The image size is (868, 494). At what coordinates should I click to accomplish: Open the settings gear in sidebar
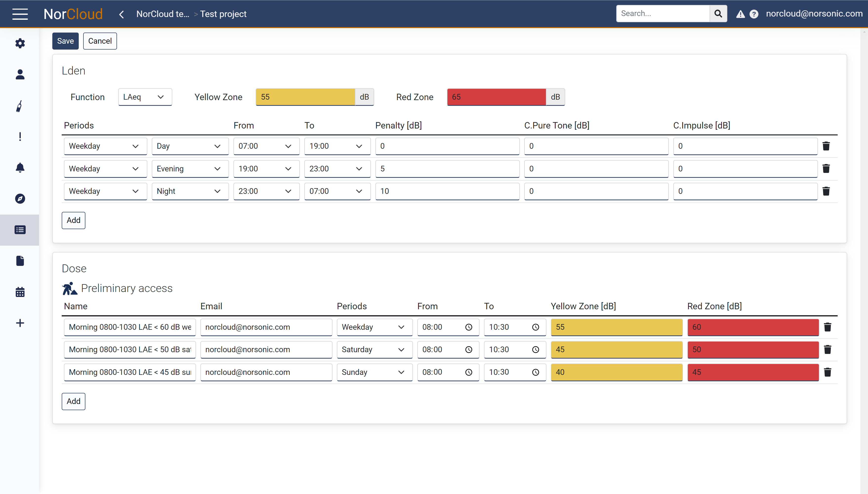pyautogui.click(x=20, y=43)
